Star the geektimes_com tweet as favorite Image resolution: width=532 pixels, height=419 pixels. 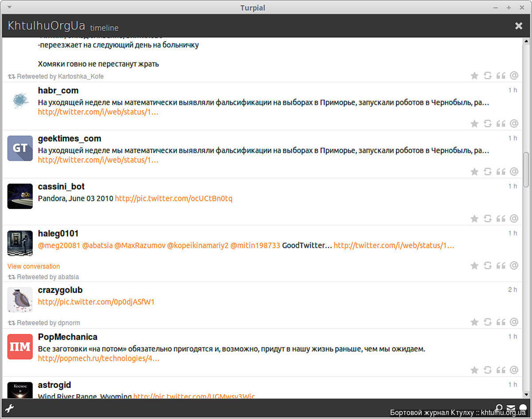[474, 171]
